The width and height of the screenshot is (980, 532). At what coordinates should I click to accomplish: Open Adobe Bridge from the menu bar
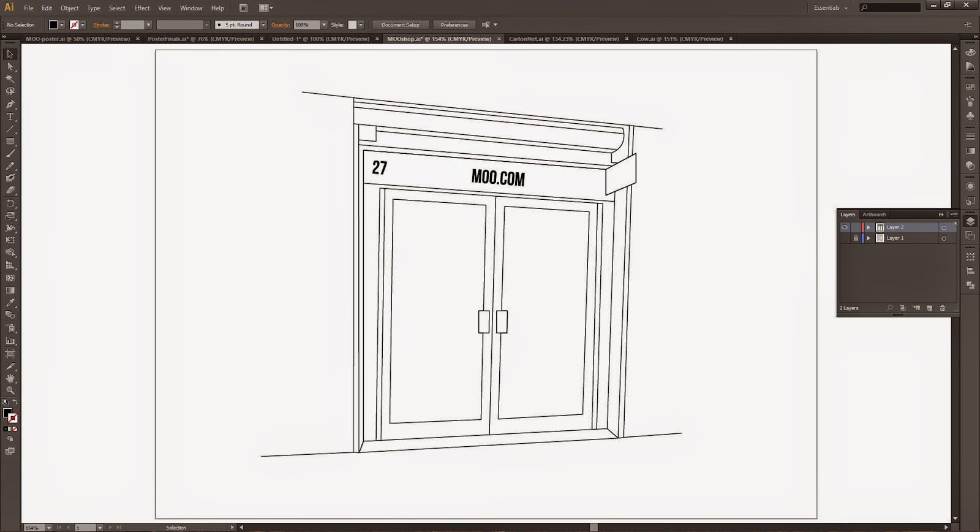pyautogui.click(x=244, y=8)
